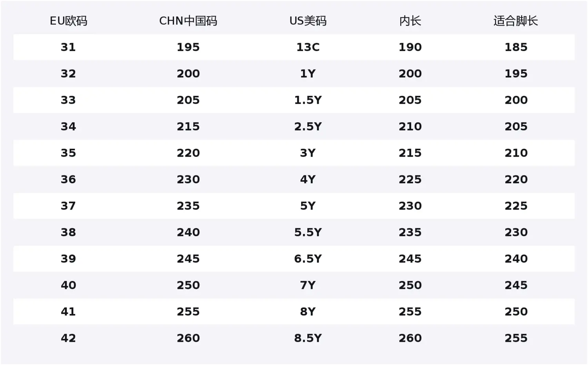
Task: Click the 5.5Y US size cell
Action: pyautogui.click(x=308, y=232)
